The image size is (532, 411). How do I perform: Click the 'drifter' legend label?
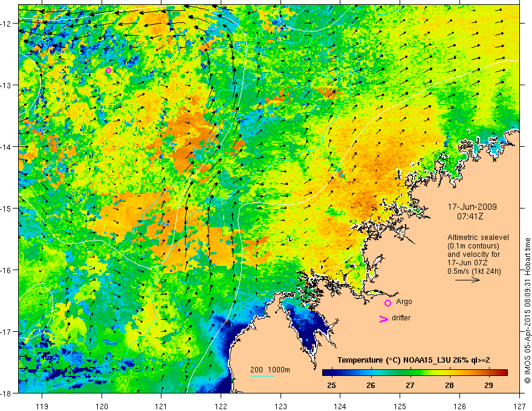[x=401, y=318]
